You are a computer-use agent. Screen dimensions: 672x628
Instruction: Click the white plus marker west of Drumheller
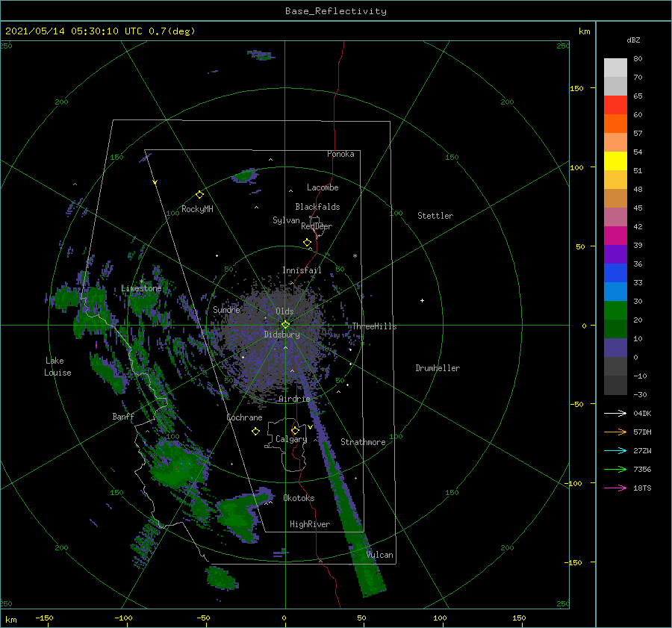tap(422, 300)
